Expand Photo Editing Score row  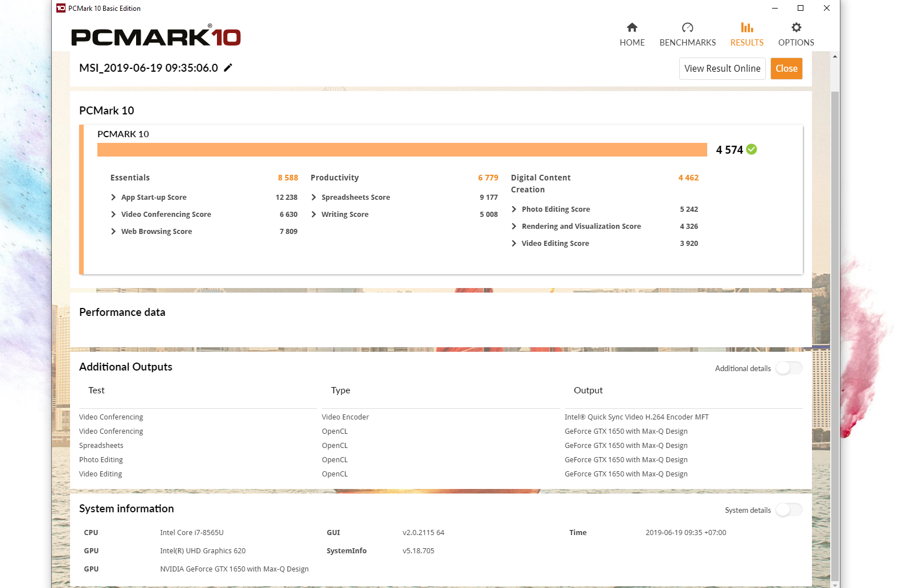click(514, 209)
